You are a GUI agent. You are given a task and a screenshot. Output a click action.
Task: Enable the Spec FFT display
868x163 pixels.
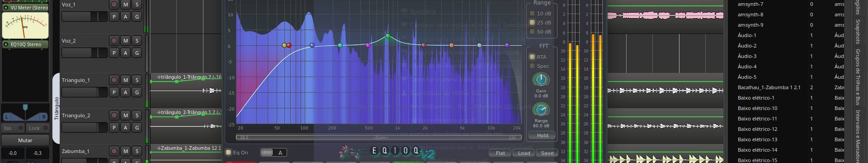tap(539, 66)
